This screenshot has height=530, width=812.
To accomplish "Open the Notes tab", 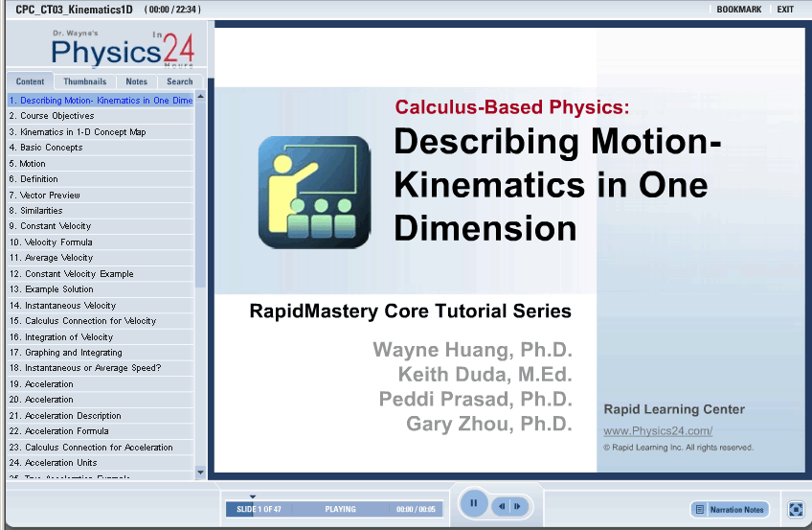I will (137, 81).
